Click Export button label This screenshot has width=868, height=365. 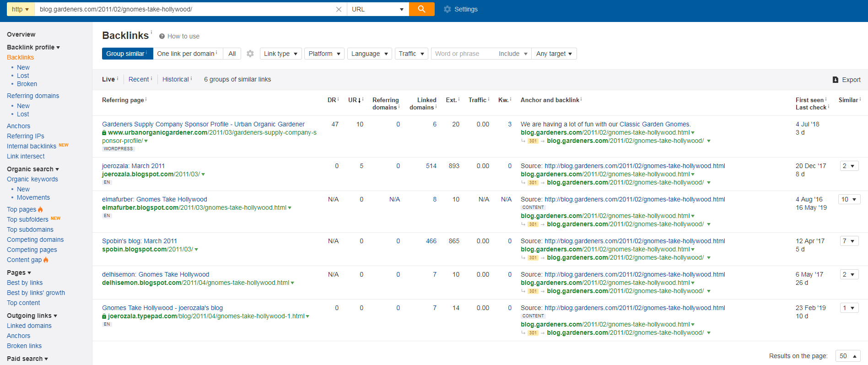[x=851, y=80]
